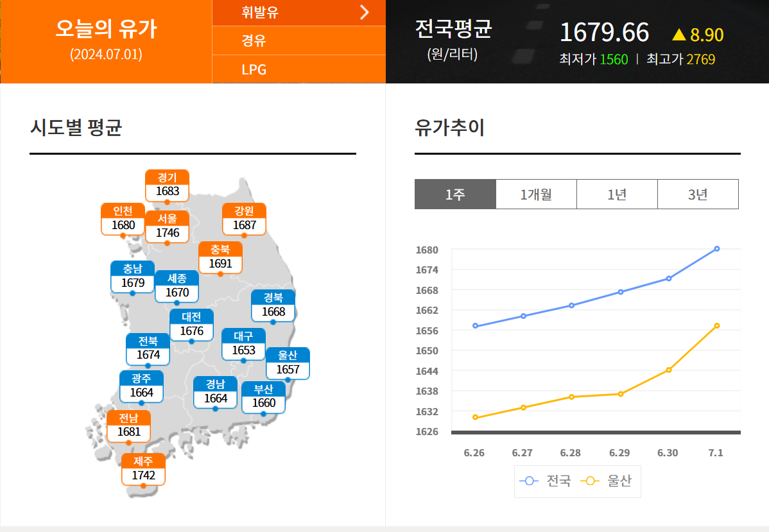
Task: Select the 경유 fuel type tab
Action: point(298,40)
